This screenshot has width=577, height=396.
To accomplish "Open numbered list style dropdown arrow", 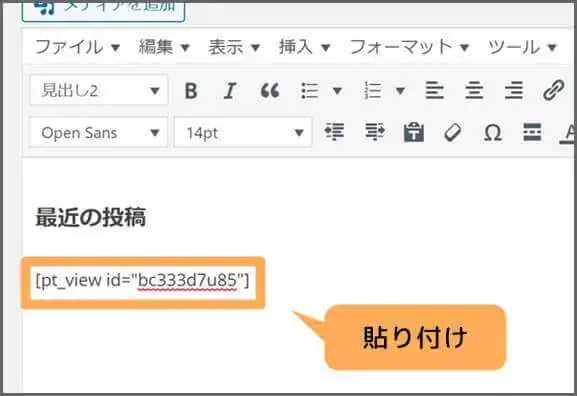I will tap(400, 90).
